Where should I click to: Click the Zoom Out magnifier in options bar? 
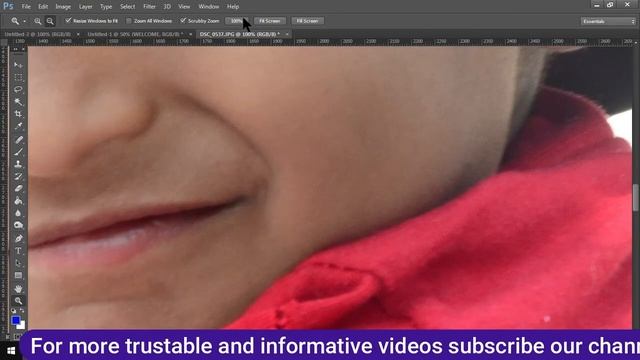click(x=50, y=21)
